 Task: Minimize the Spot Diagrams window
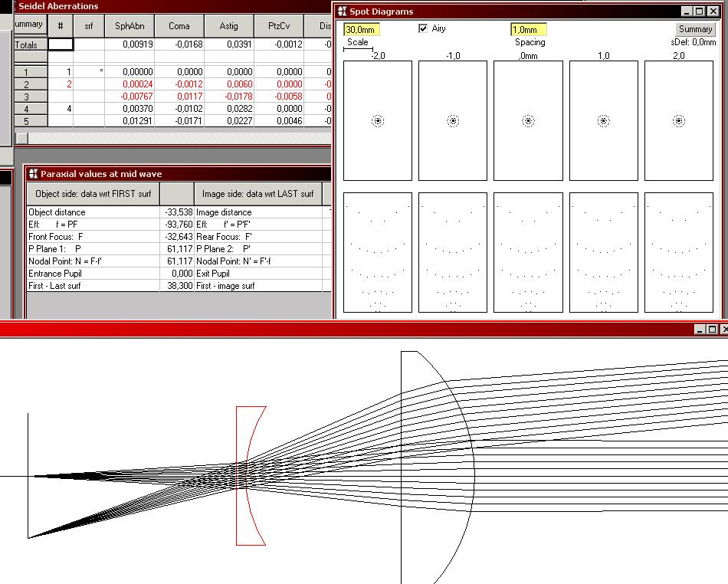tap(688, 11)
